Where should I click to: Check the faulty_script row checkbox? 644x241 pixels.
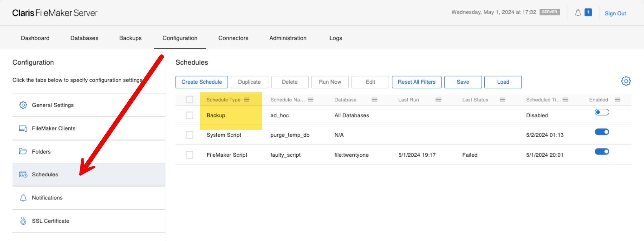coord(190,155)
